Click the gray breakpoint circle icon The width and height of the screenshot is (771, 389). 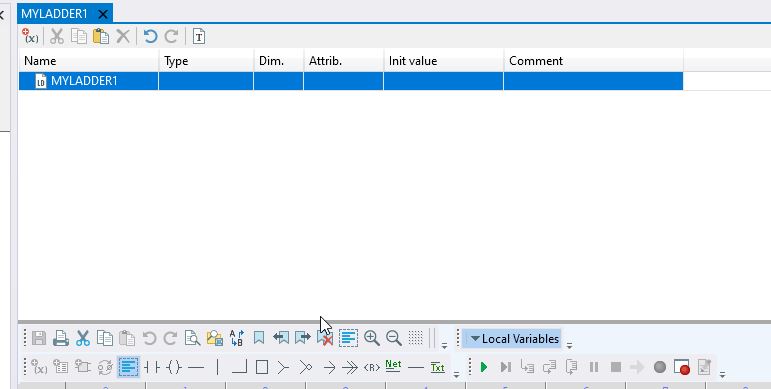click(660, 367)
